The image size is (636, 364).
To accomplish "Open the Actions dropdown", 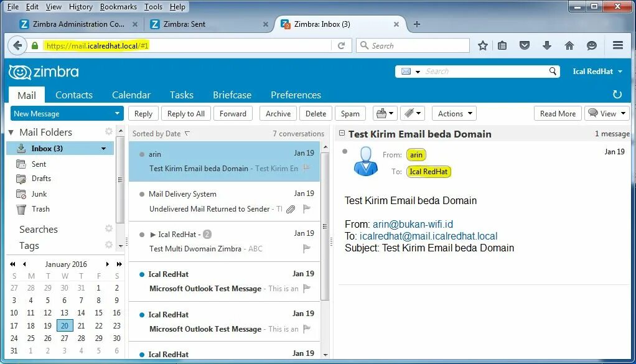I will [x=454, y=113].
